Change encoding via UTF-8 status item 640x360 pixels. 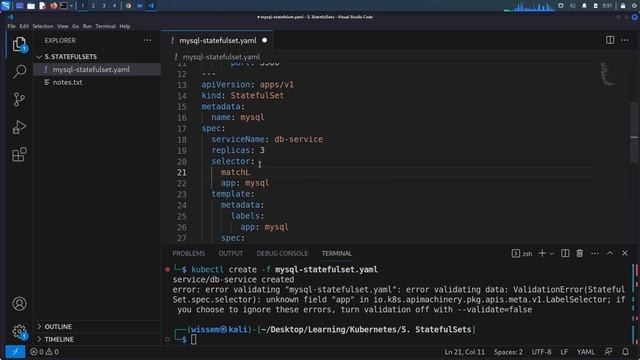coord(541,352)
